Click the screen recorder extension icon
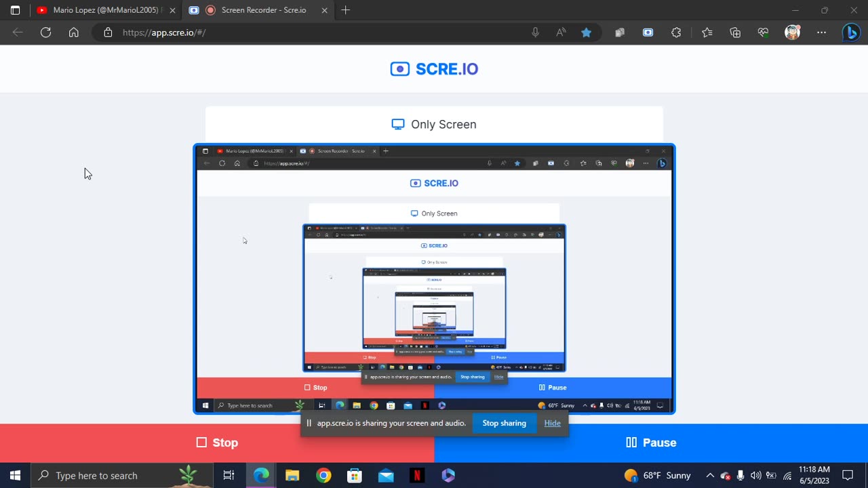 648,32
